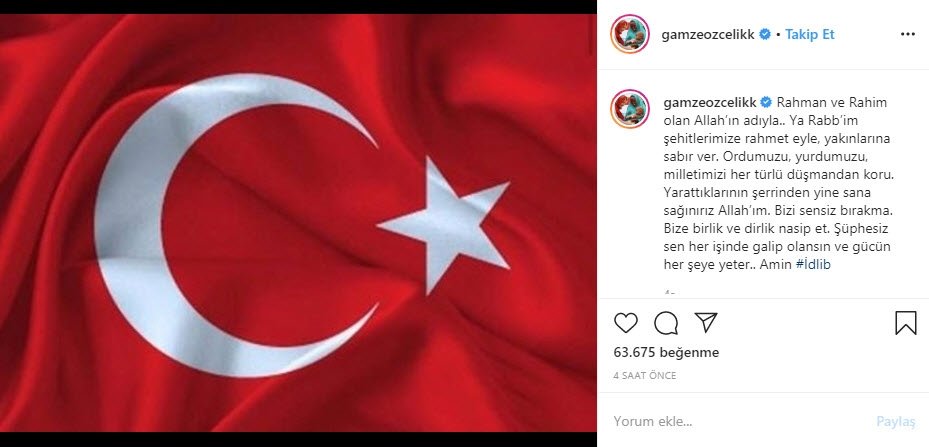Save post with bookmark icon
Viewport: 929px width, 447px height.
pos(905,323)
